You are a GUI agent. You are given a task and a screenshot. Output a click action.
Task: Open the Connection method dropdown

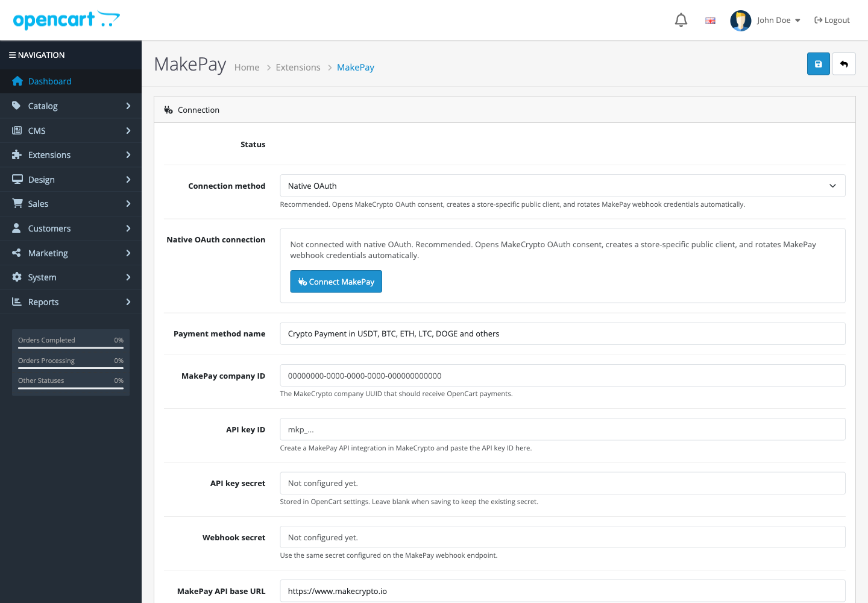coord(562,186)
